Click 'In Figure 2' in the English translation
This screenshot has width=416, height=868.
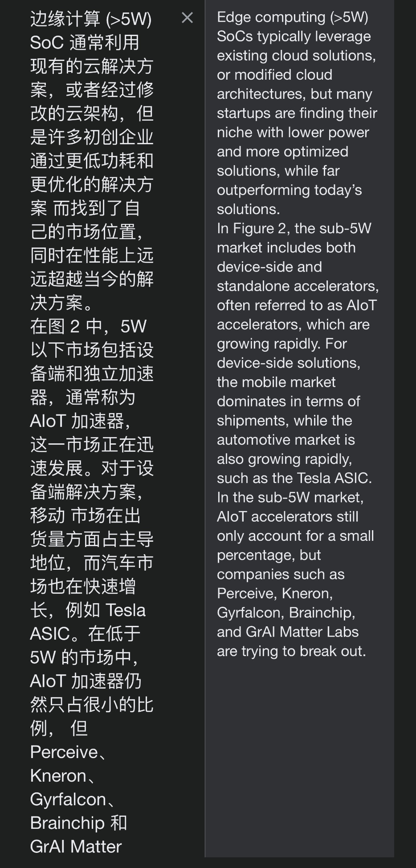click(x=251, y=228)
